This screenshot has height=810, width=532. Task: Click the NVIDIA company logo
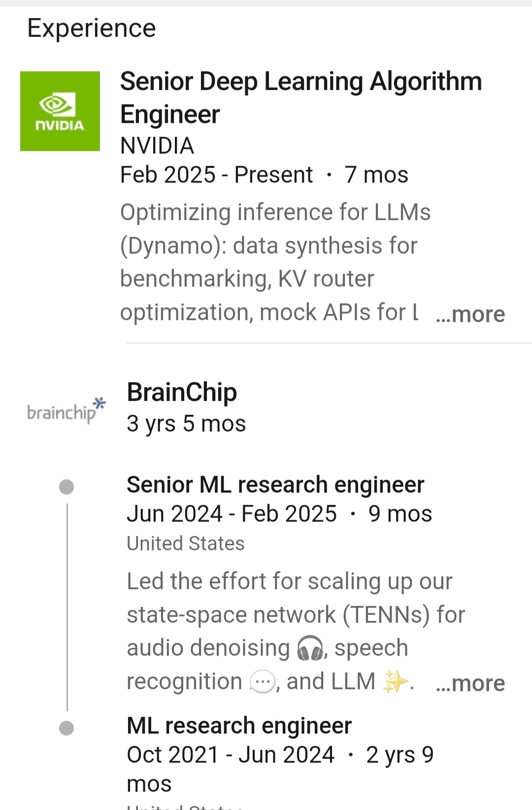(60, 111)
